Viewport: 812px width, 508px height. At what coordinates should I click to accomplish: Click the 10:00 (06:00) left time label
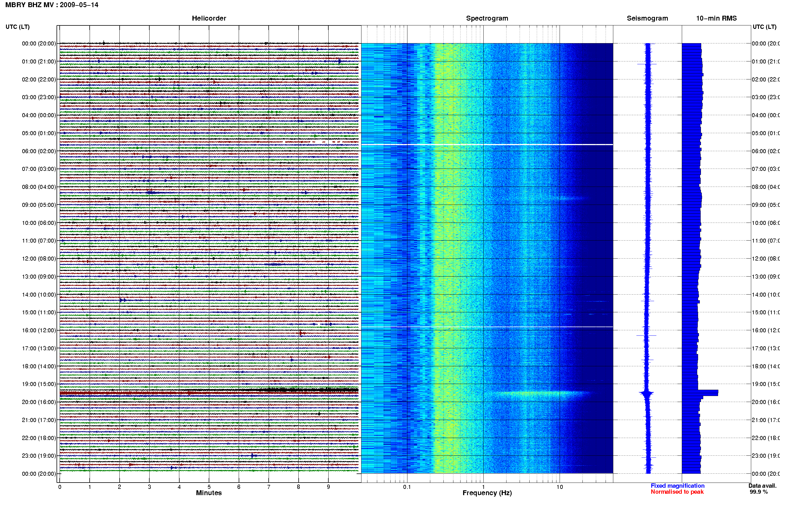pyautogui.click(x=39, y=223)
